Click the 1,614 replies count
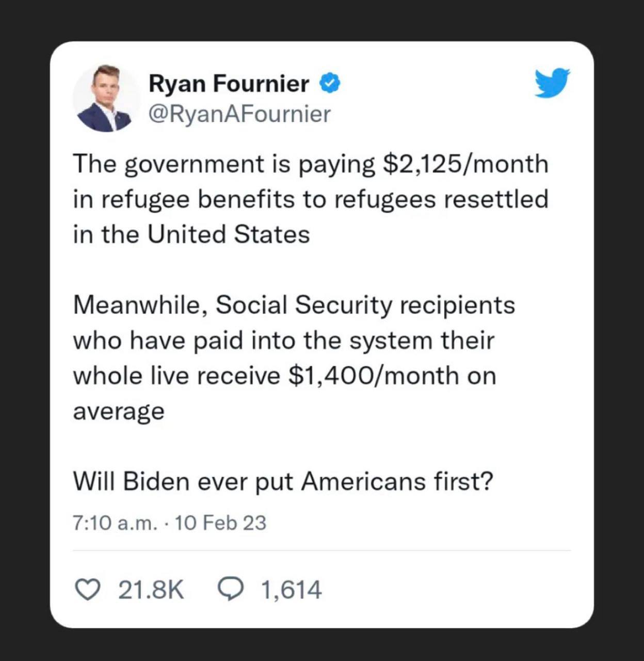The height and width of the screenshot is (661, 644). tap(292, 590)
